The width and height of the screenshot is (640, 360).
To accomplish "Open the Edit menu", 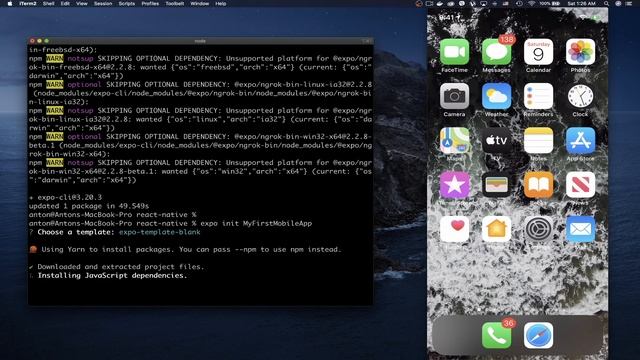I will [65, 3].
